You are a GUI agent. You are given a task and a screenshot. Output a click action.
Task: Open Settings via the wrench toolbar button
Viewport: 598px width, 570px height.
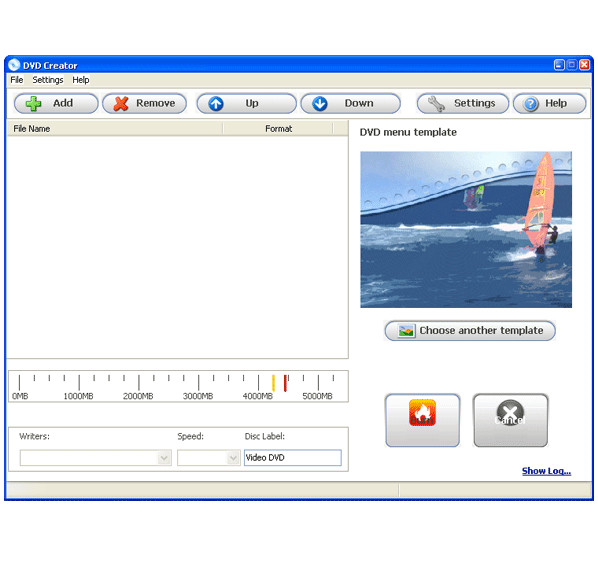pos(463,103)
